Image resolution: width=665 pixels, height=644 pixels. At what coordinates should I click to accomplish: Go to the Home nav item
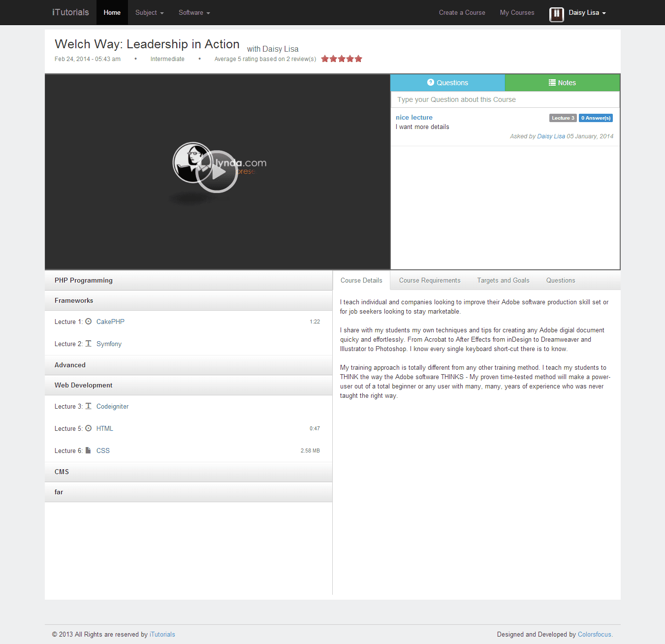tap(112, 13)
